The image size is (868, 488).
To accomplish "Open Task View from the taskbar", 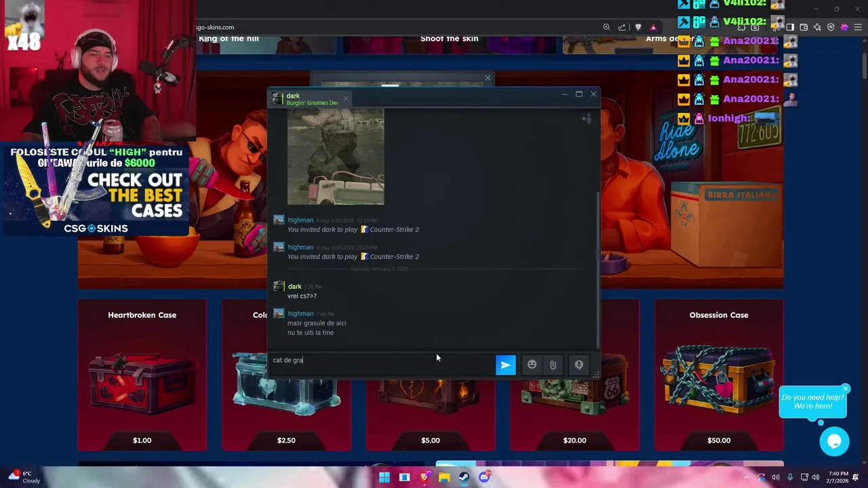I will [x=404, y=477].
